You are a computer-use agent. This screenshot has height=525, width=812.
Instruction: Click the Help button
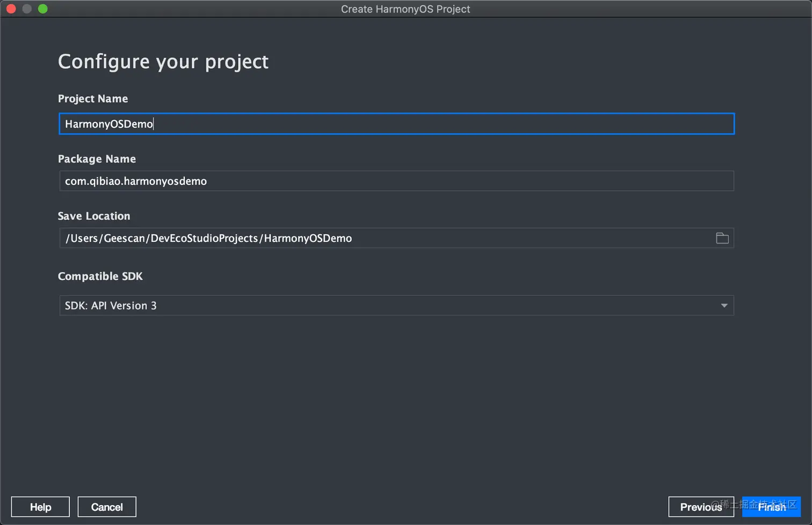(40, 507)
